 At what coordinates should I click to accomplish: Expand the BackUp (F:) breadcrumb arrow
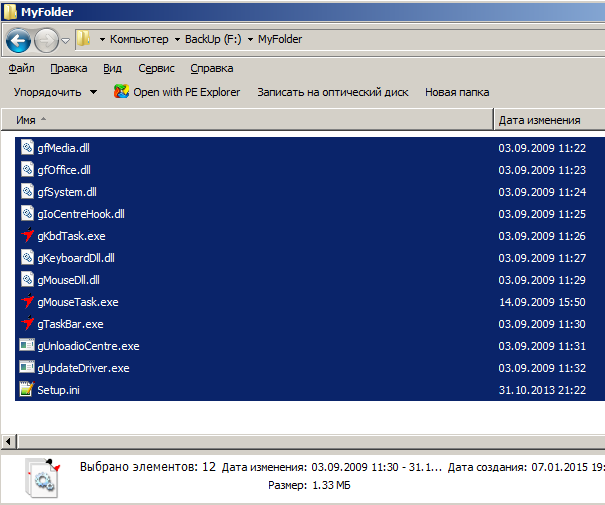point(249,40)
